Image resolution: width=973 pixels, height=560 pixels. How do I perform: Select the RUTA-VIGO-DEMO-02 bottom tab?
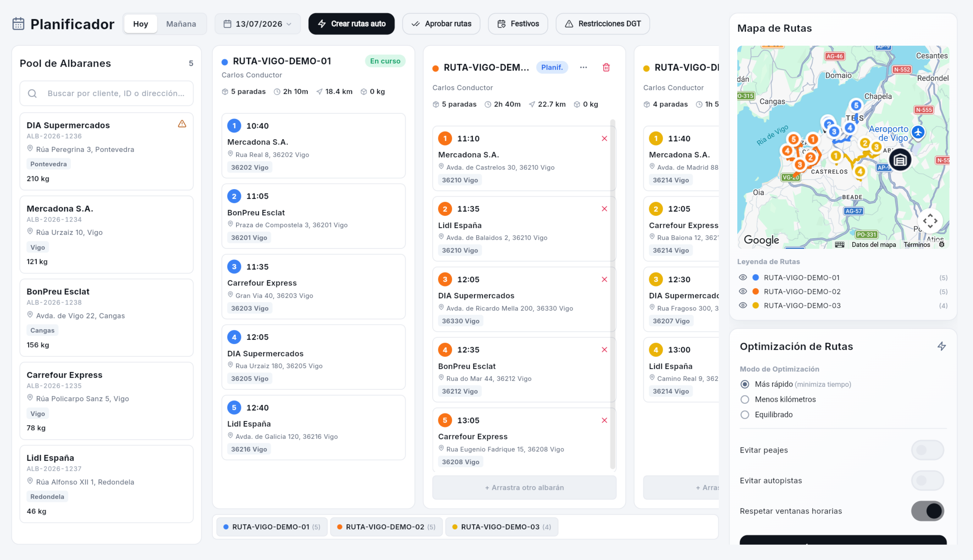pyautogui.click(x=386, y=527)
